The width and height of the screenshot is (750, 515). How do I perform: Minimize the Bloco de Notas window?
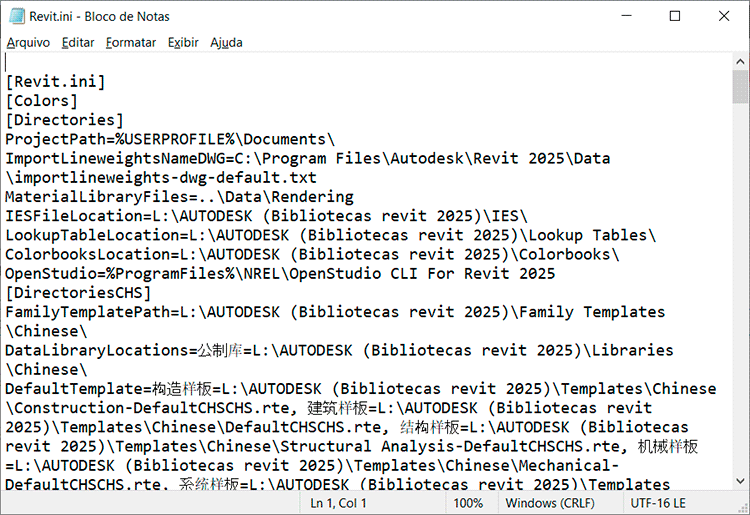(627, 16)
